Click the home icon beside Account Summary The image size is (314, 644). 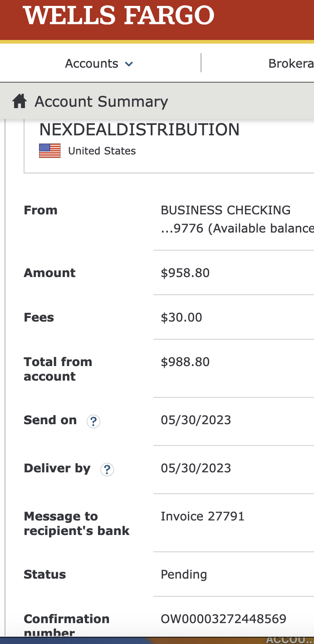coord(20,101)
